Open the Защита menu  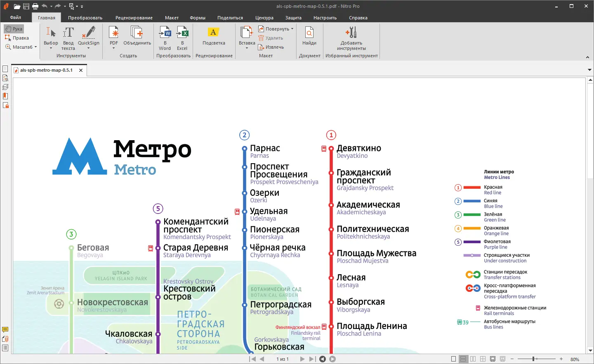293,18
